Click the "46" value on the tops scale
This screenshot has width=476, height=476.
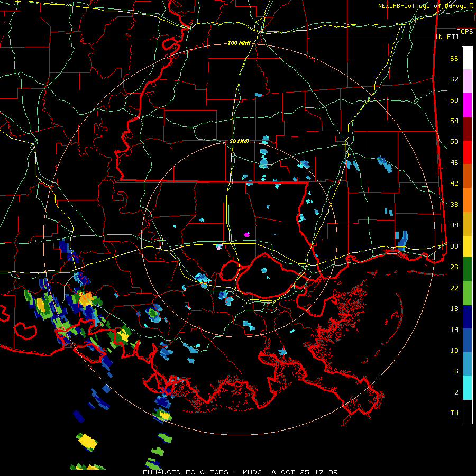(x=454, y=163)
